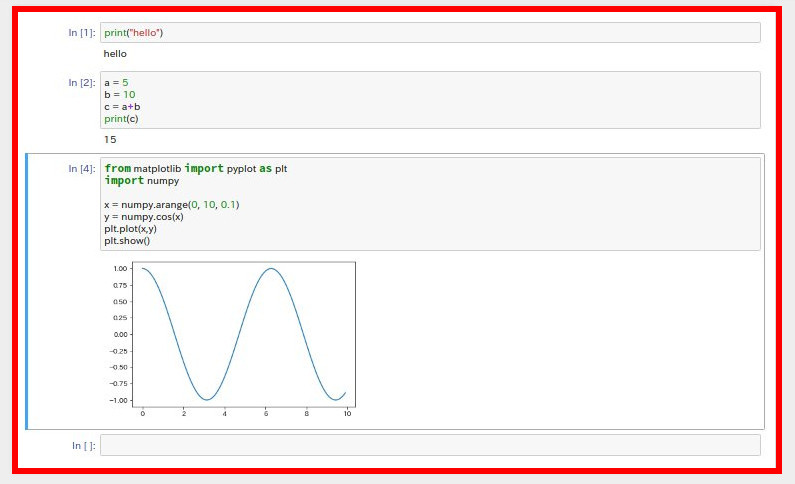Click the numpy.arange(0, 10, 0.1) line
Viewport: 795px width, 484px height.
point(172,205)
